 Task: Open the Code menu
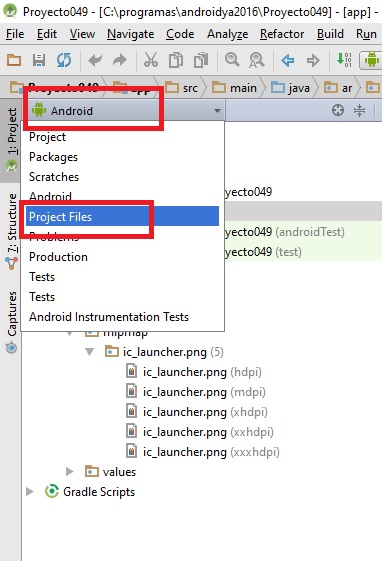180,34
